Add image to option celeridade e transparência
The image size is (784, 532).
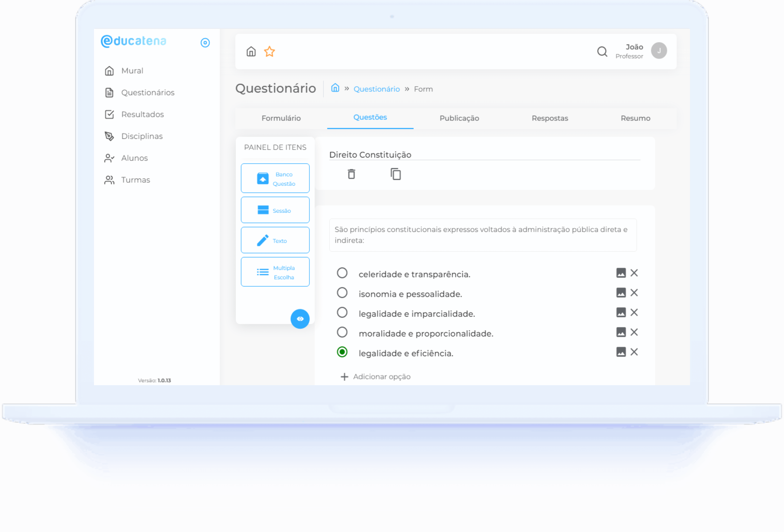(621, 273)
